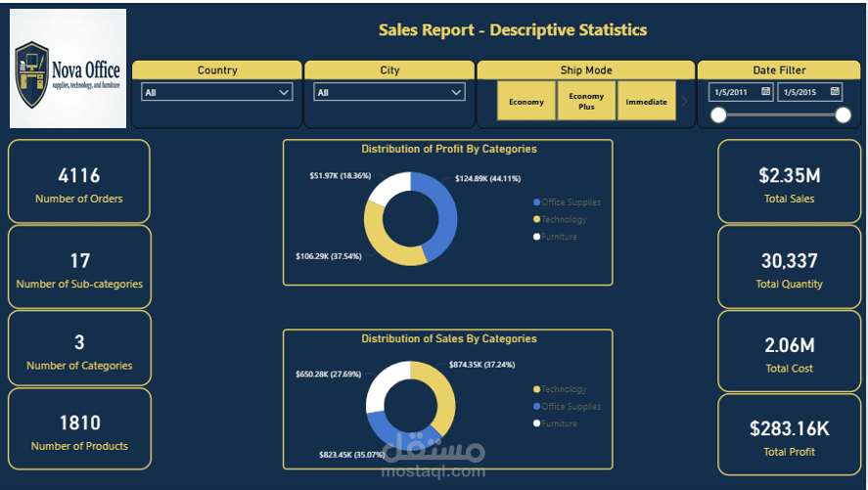
Task: Click the $51.97K (18.36%) data label
Action: tap(340, 176)
